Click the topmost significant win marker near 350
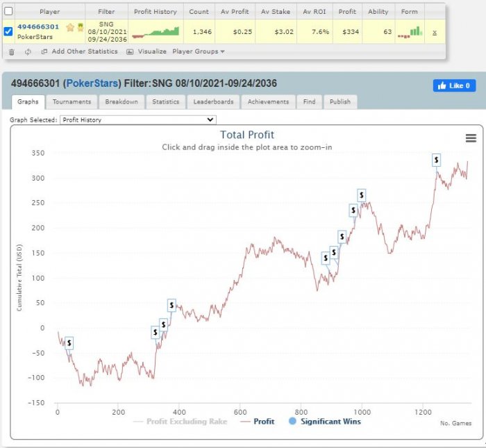Screen dimensions: 486x448 437,160
